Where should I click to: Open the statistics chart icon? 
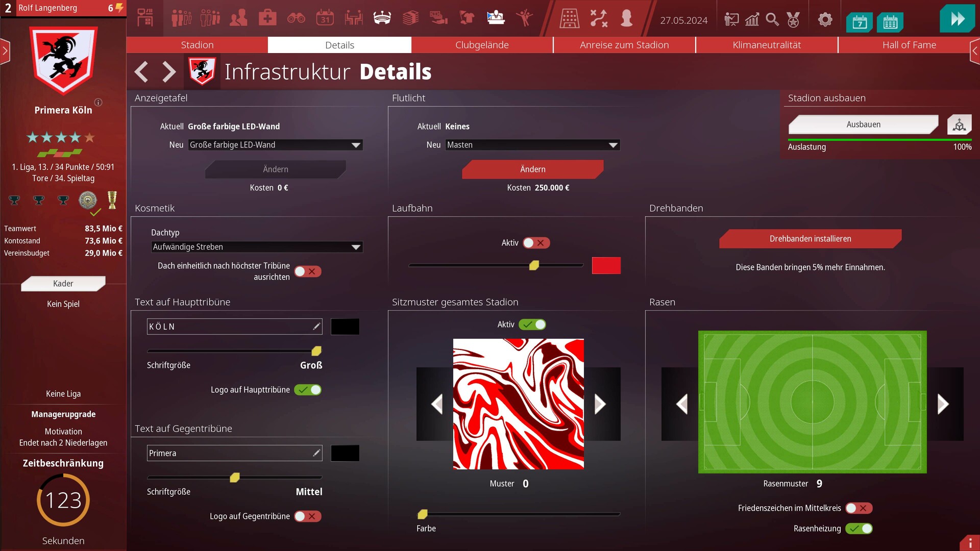[x=752, y=20]
